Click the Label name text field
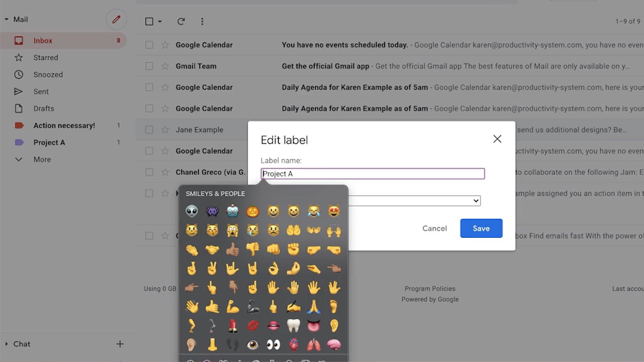 [372, 174]
